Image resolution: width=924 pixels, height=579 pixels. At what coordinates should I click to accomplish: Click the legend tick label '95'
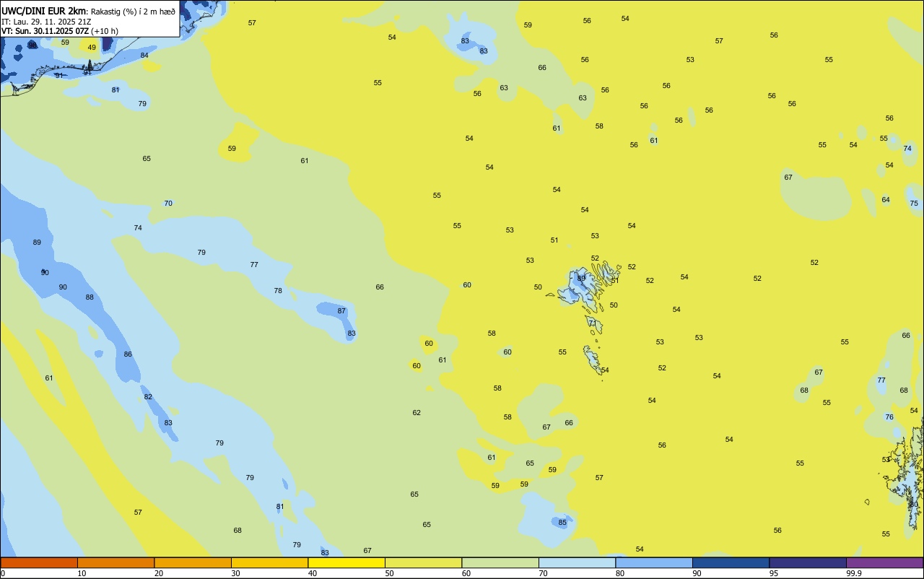tap(774, 573)
